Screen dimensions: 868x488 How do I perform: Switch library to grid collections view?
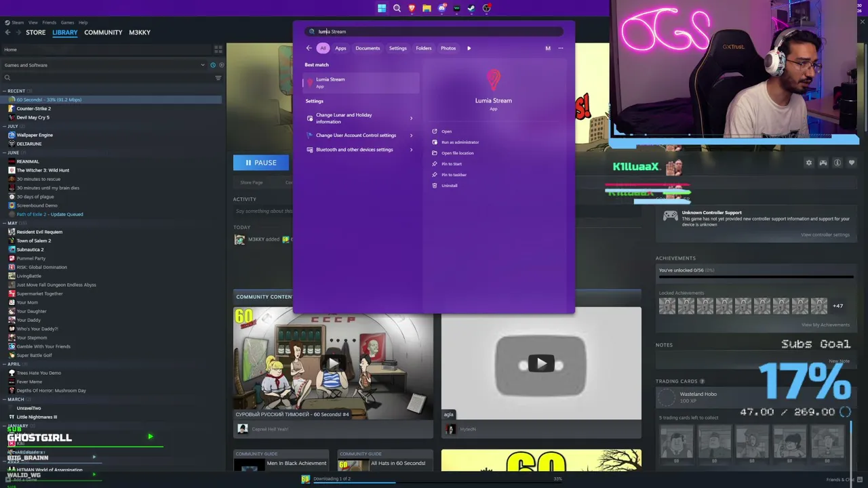[x=218, y=49]
